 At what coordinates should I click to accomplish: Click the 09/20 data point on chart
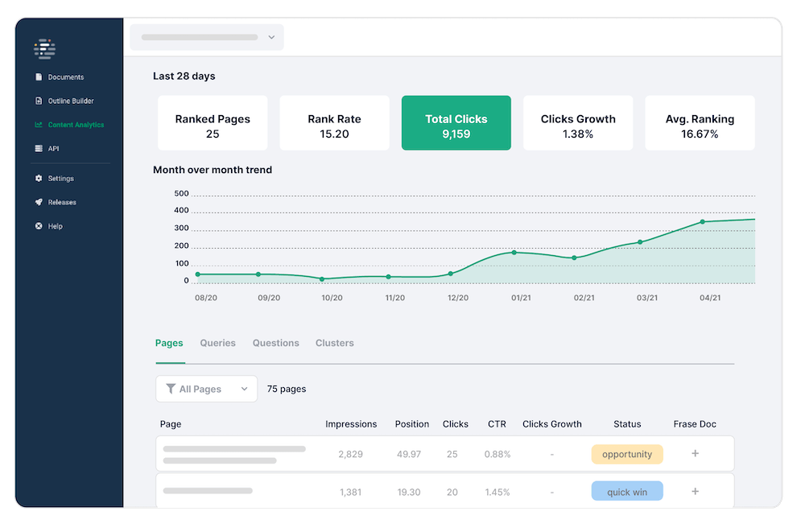[258, 274]
